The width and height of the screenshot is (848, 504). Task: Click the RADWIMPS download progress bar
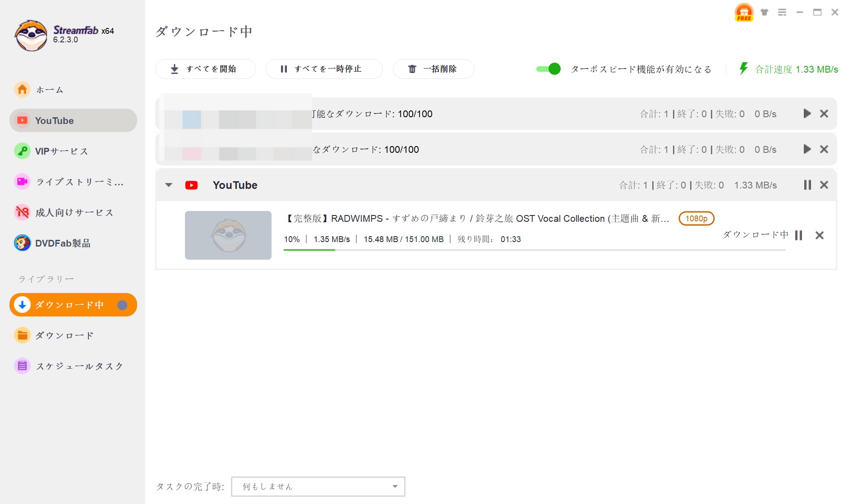click(x=535, y=250)
